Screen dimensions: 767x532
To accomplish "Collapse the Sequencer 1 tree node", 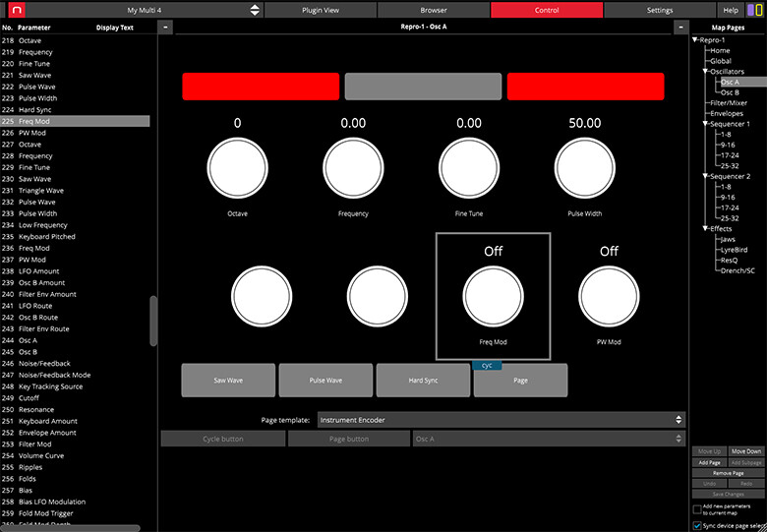I will coord(705,124).
